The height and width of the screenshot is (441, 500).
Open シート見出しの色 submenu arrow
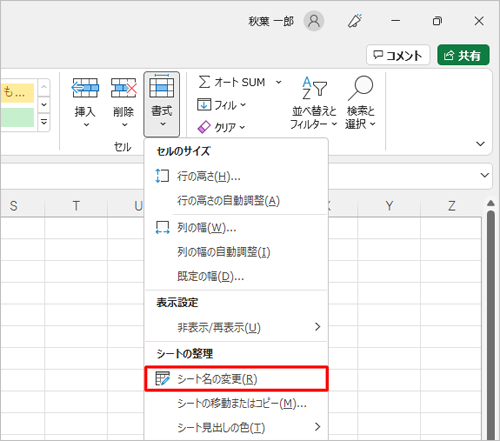[317, 427]
